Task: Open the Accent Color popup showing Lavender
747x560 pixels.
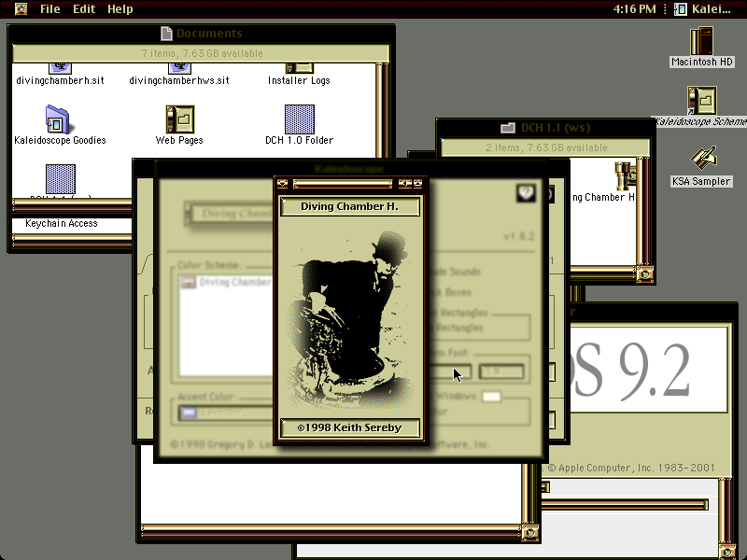Action: coord(225,413)
